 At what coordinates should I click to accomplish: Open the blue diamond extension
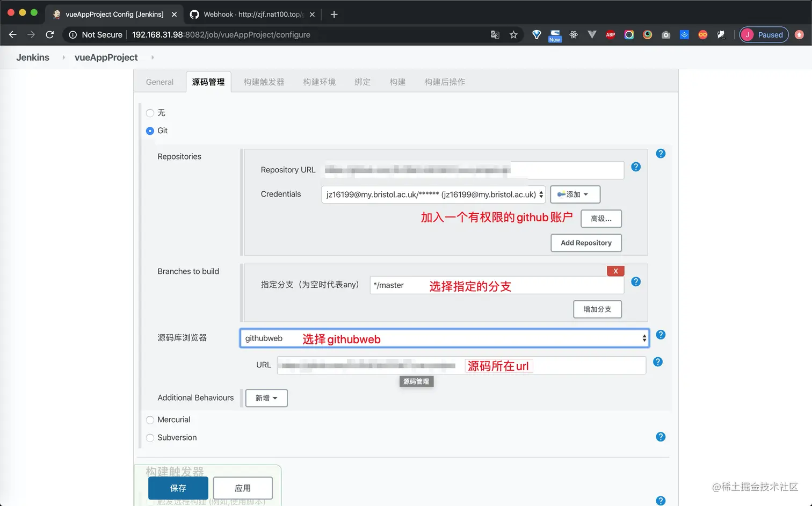[x=536, y=35]
